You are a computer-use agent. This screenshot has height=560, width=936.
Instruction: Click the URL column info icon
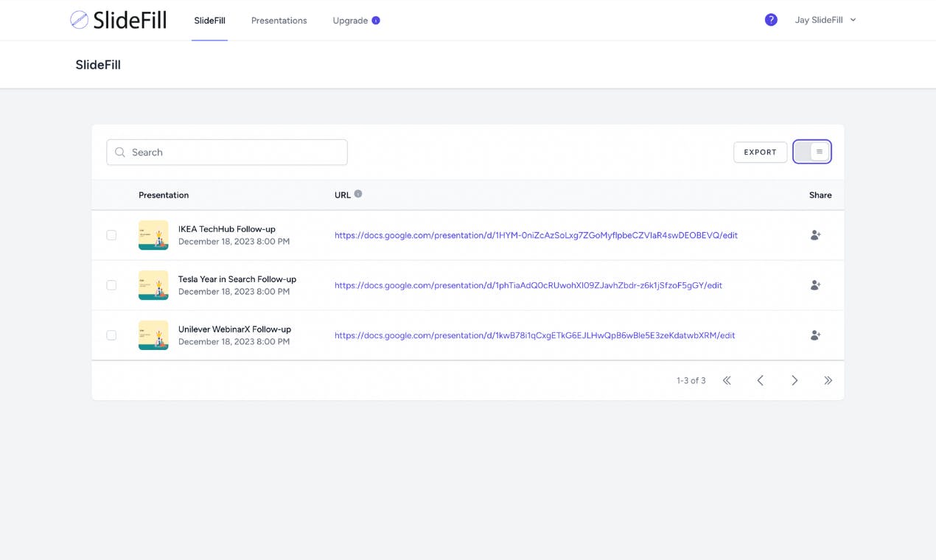358,194
